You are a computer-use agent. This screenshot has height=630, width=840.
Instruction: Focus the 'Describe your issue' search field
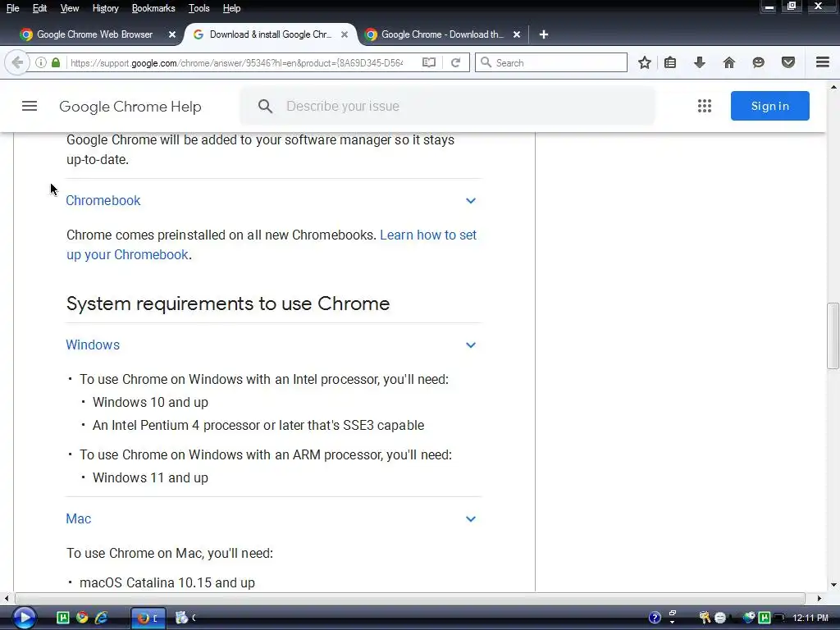pyautogui.click(x=447, y=106)
